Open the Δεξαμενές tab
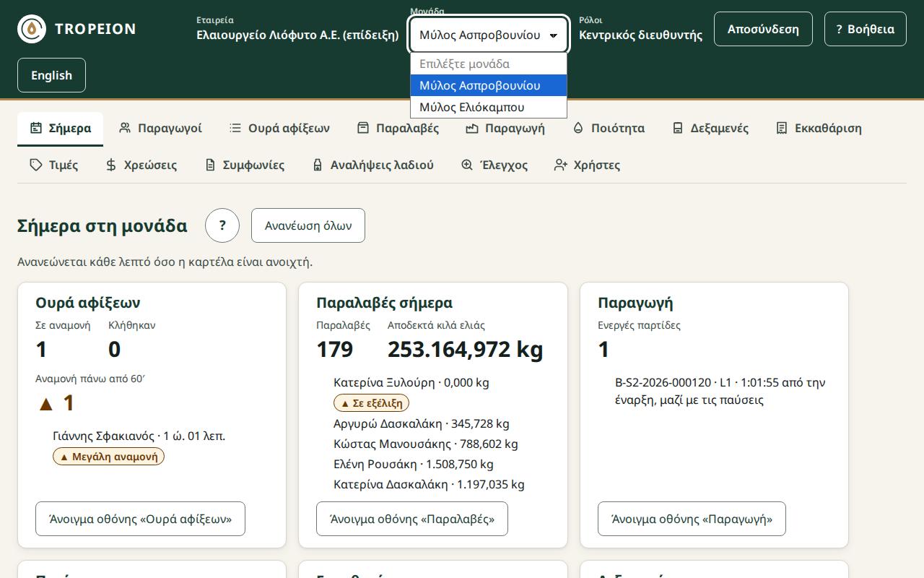The height and width of the screenshot is (578, 924). point(710,128)
